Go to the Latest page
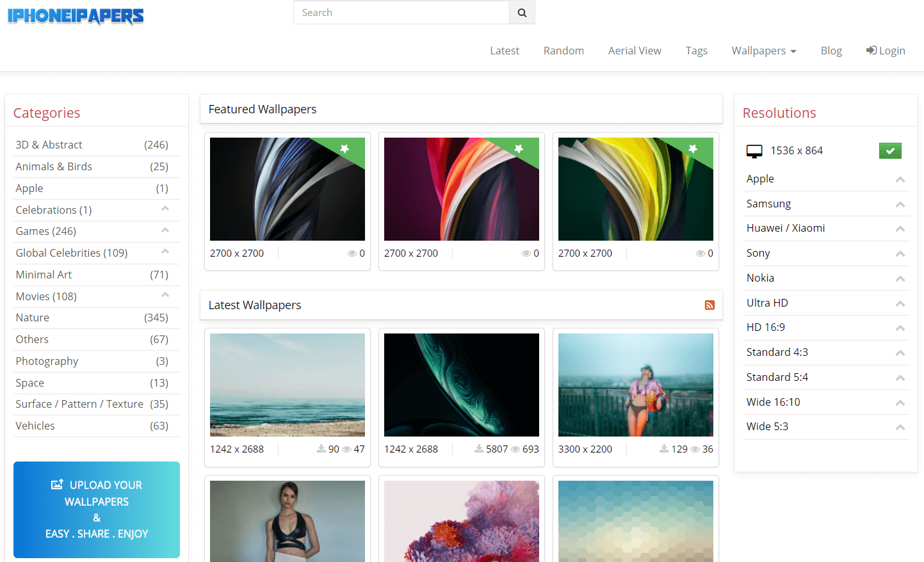Image resolution: width=924 pixels, height=562 pixels. point(505,51)
